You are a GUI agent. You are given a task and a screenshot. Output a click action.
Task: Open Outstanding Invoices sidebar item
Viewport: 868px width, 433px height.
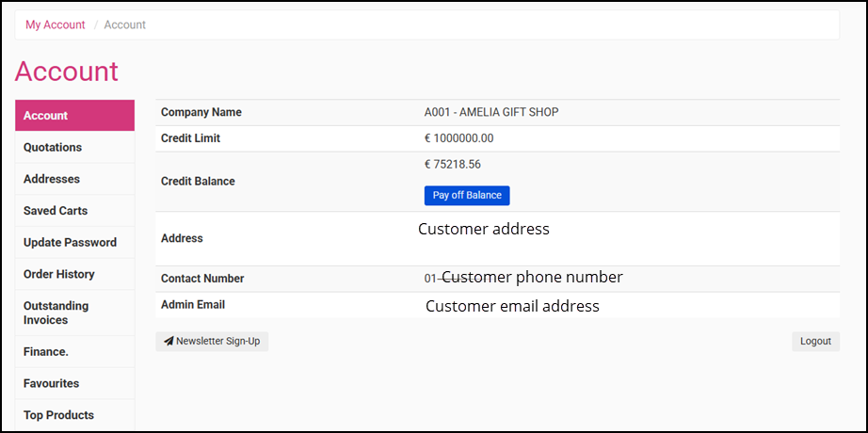(56, 313)
